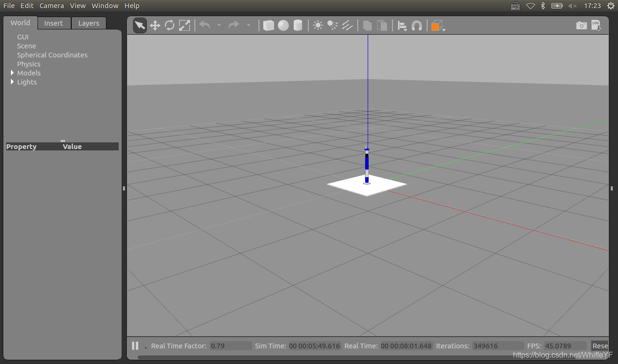Click the bottom horizontal scrollbar
This screenshot has height=364, width=618.
click(356, 357)
